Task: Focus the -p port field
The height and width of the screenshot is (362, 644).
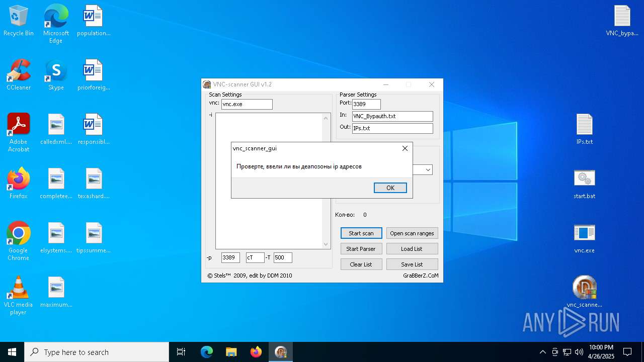Action: [230, 257]
